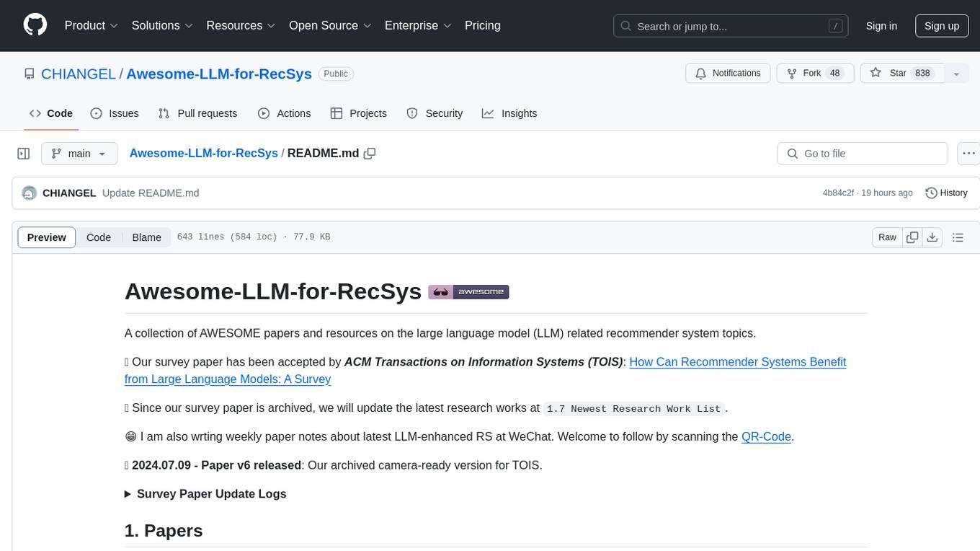Focus the Go to file field
Viewport: 980px width, 551px height.
click(x=863, y=154)
